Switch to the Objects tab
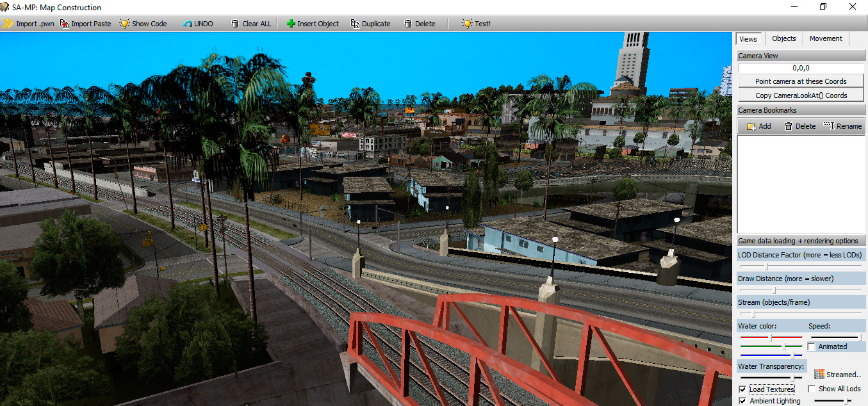Screen dimensions: 868x406 (783, 38)
